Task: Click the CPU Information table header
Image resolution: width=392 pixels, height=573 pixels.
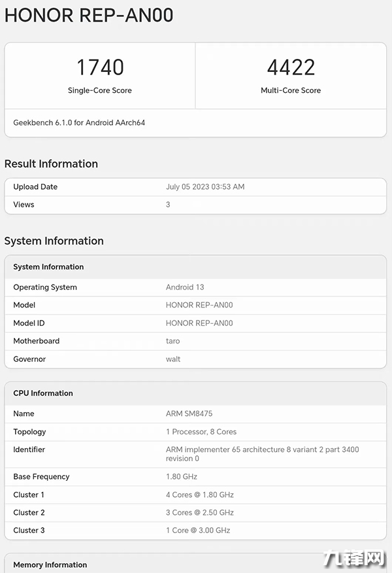Action: 43,393
